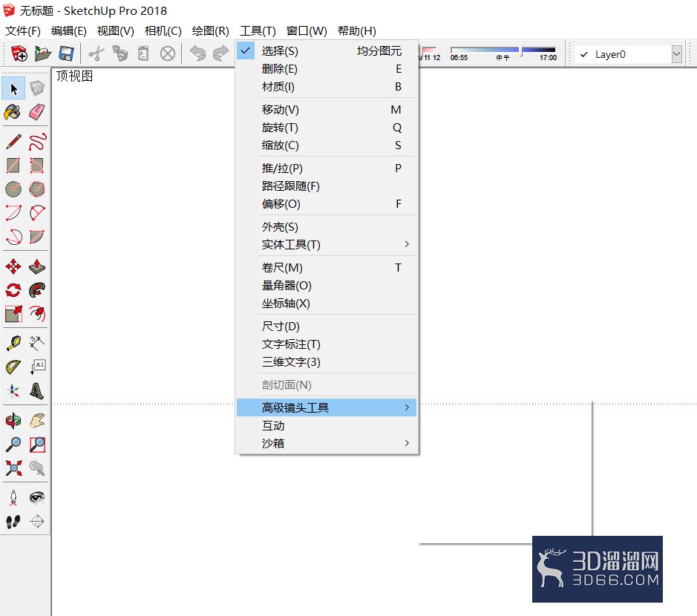Select the 3D Text tool icon

pos(37,390)
